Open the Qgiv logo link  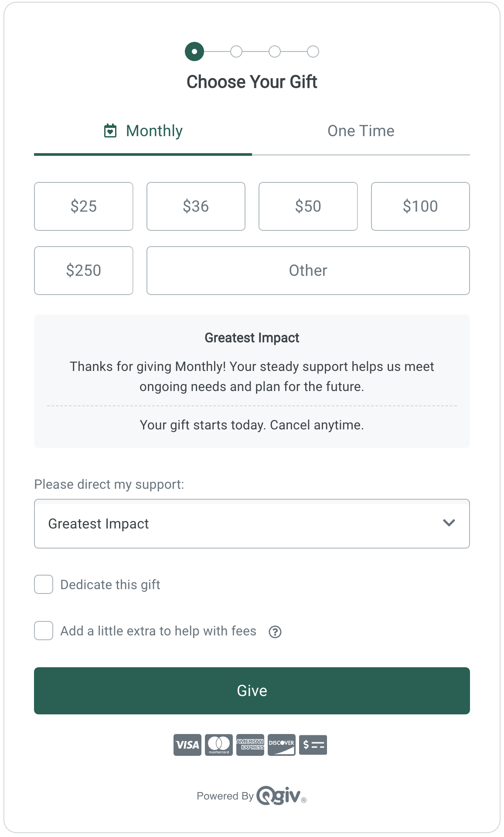pos(281,795)
